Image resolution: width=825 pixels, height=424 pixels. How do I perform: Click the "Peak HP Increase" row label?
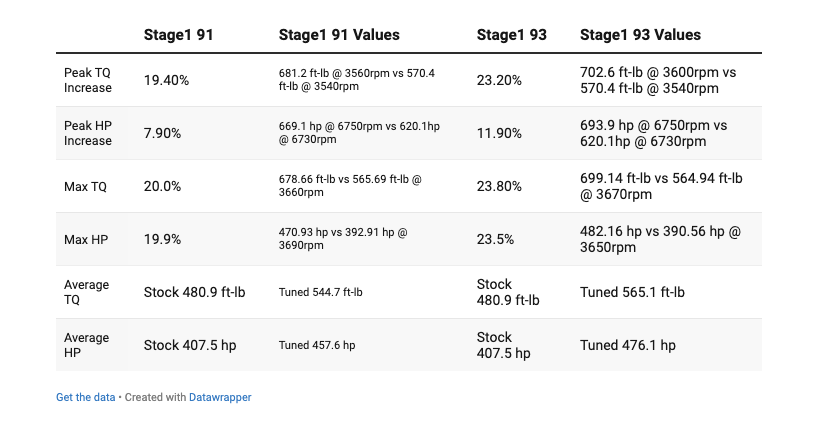[x=88, y=133]
